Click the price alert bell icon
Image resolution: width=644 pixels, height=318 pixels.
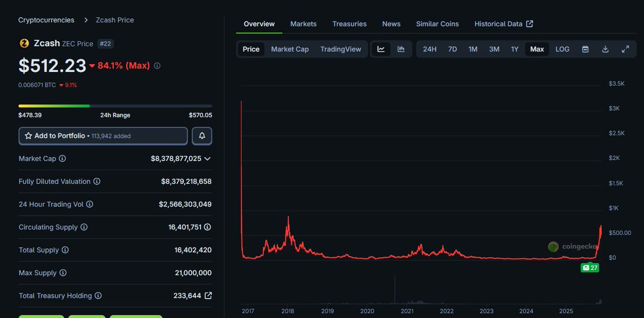coord(202,136)
